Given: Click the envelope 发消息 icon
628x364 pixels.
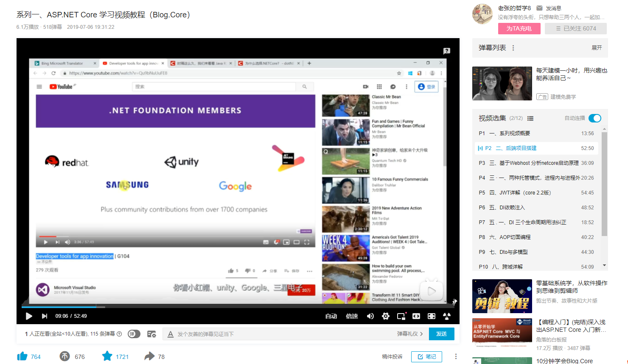Looking at the screenshot, I should pyautogui.click(x=539, y=8).
